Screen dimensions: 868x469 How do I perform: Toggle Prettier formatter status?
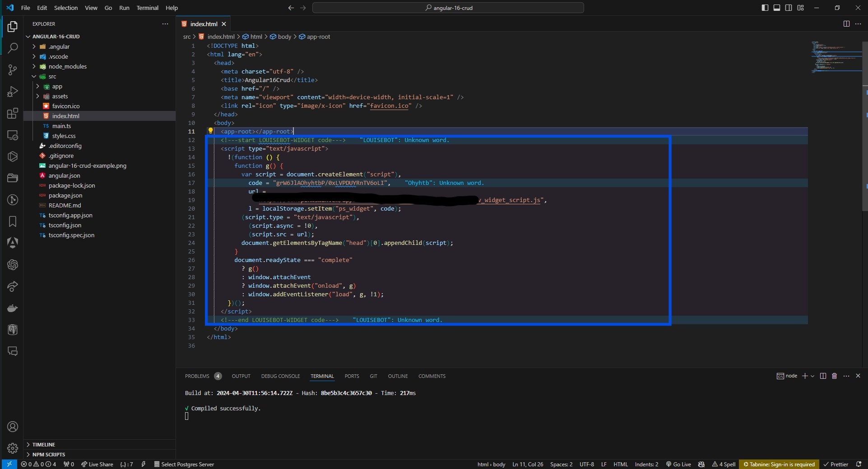pyautogui.click(x=836, y=464)
